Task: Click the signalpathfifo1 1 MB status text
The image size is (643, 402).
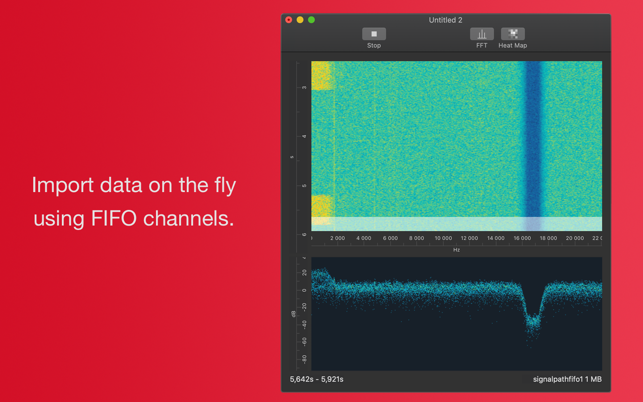Action: click(567, 379)
